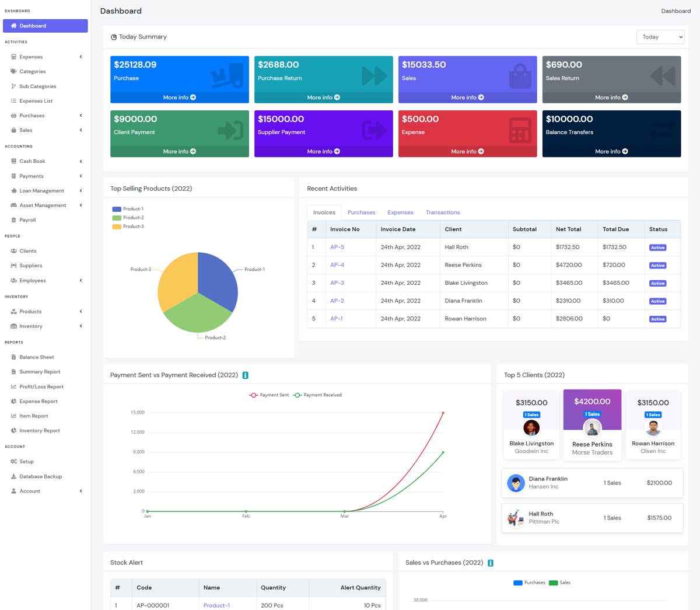Switch to the Transactions activity tab
700x610 pixels.
pyautogui.click(x=442, y=212)
